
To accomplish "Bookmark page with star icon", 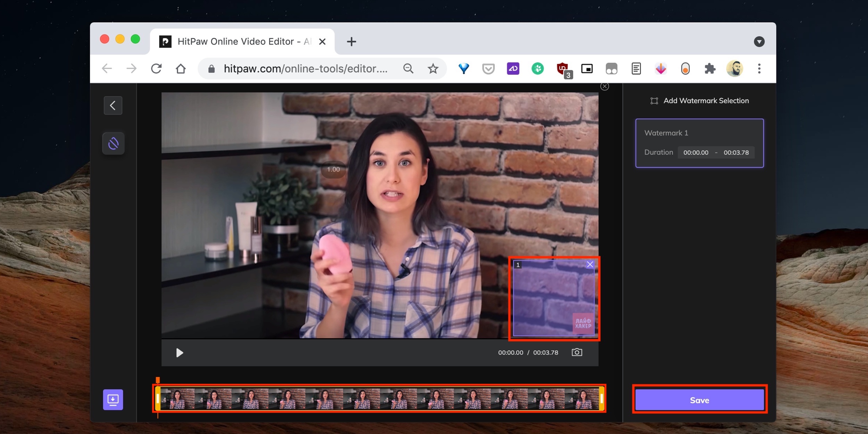I will 433,69.
